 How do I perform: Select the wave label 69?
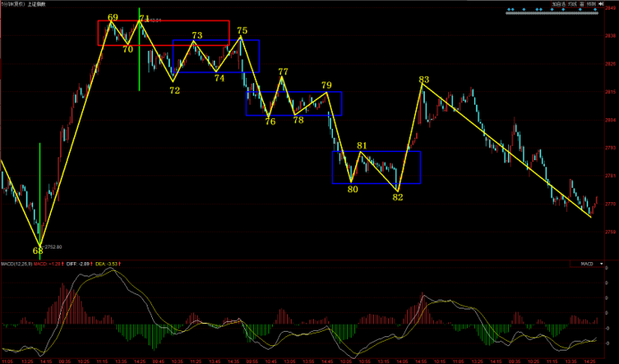click(x=112, y=17)
